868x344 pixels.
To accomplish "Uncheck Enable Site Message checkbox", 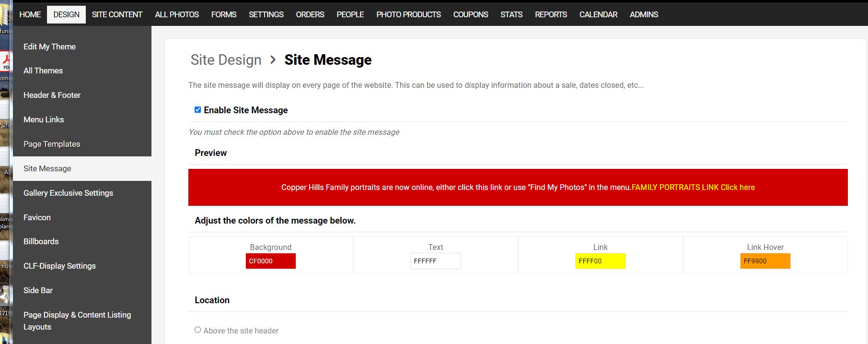I will (x=197, y=110).
